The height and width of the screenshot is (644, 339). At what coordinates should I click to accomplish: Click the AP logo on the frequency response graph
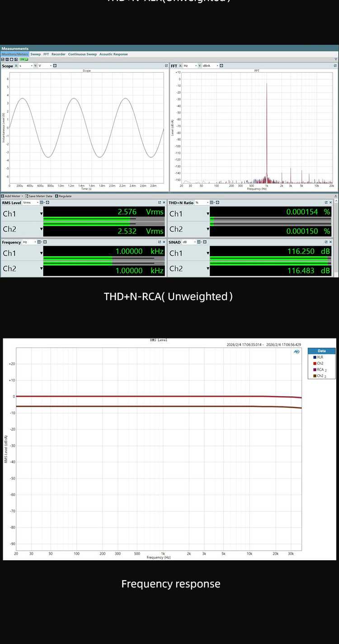[x=297, y=352]
